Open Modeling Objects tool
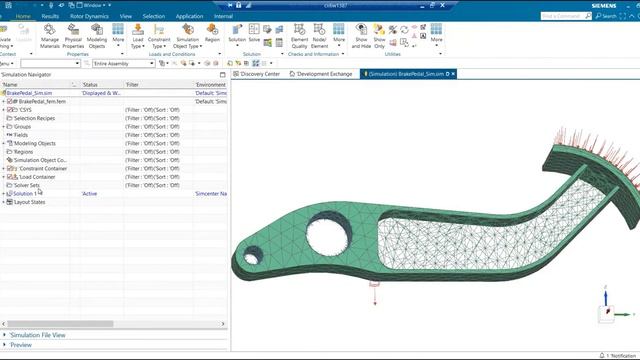This screenshot has height=360, width=640. pyautogui.click(x=97, y=36)
